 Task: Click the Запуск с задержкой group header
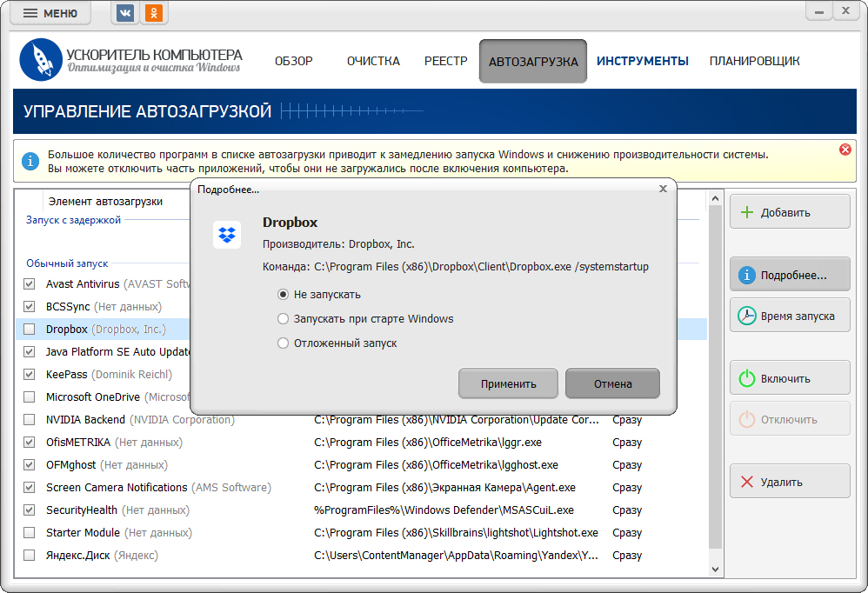[x=73, y=220]
